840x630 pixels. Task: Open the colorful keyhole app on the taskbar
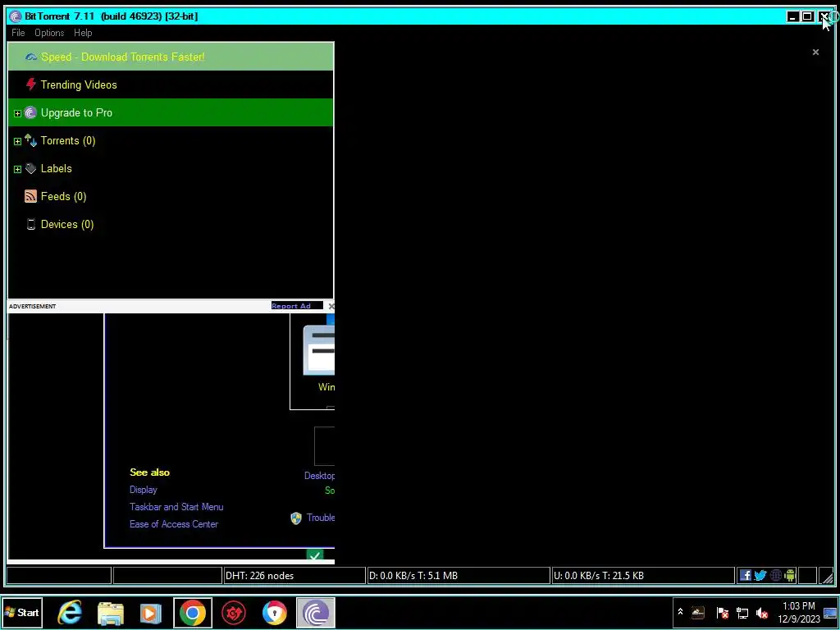tap(274, 613)
